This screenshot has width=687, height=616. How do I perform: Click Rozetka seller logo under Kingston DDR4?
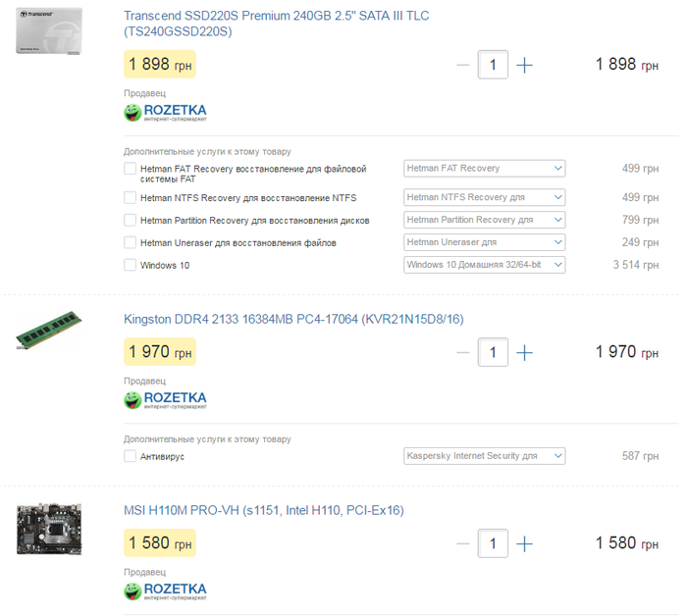(x=165, y=400)
